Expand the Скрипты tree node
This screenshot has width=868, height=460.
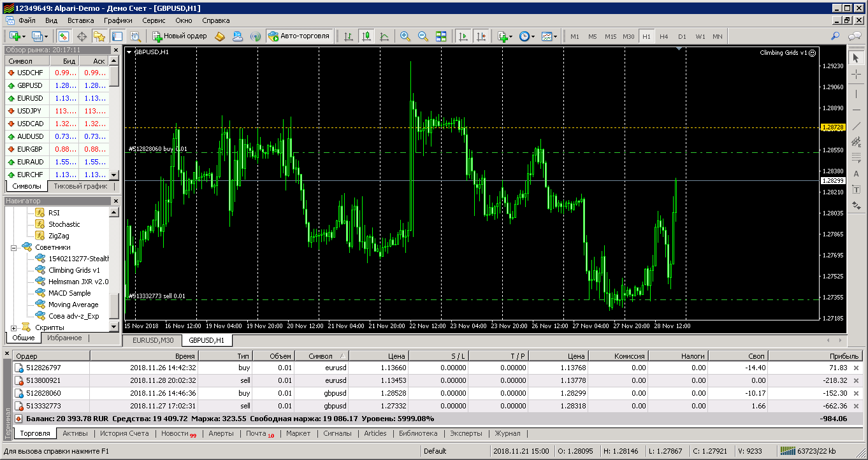[13, 327]
